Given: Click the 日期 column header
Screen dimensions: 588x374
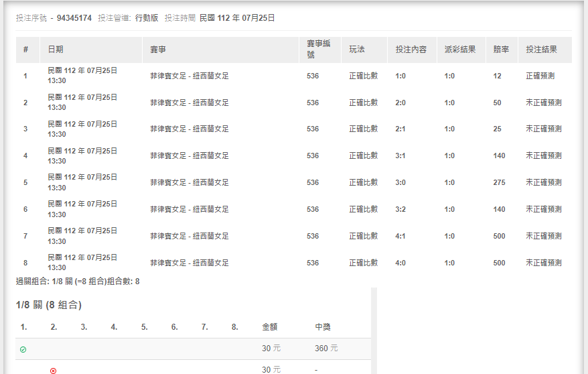Looking at the screenshot, I should 56,50.
